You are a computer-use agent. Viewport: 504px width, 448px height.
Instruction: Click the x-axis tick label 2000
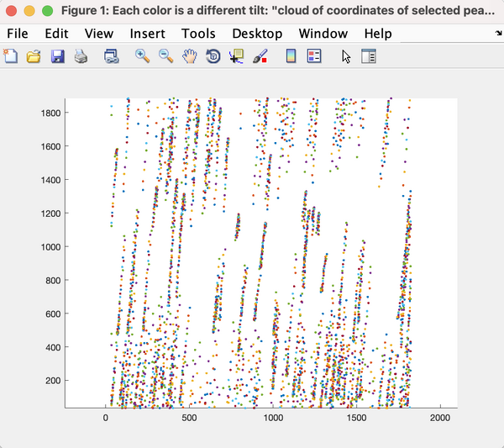click(x=440, y=418)
